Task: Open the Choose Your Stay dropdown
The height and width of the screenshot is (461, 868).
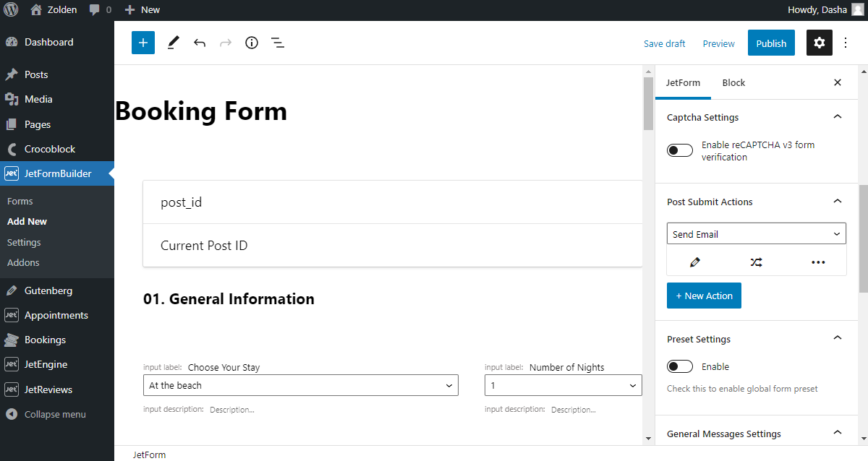Action: 300,386
